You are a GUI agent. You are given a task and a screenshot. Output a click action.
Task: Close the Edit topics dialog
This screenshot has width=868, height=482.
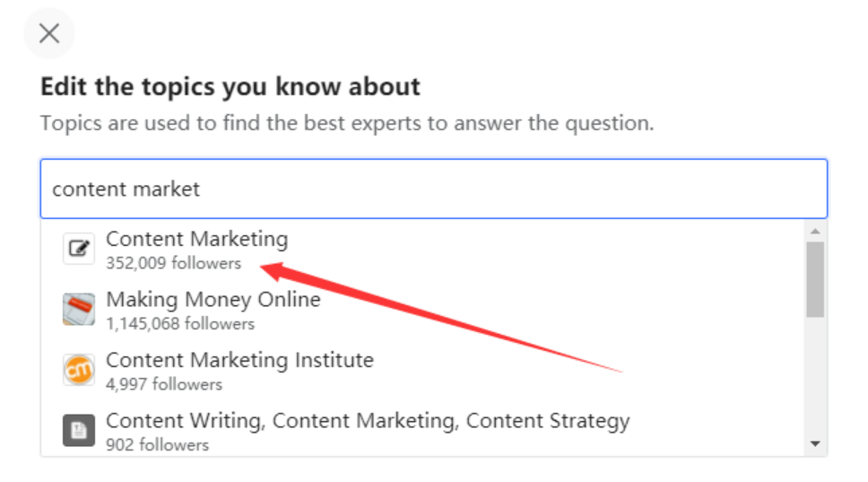(x=49, y=33)
